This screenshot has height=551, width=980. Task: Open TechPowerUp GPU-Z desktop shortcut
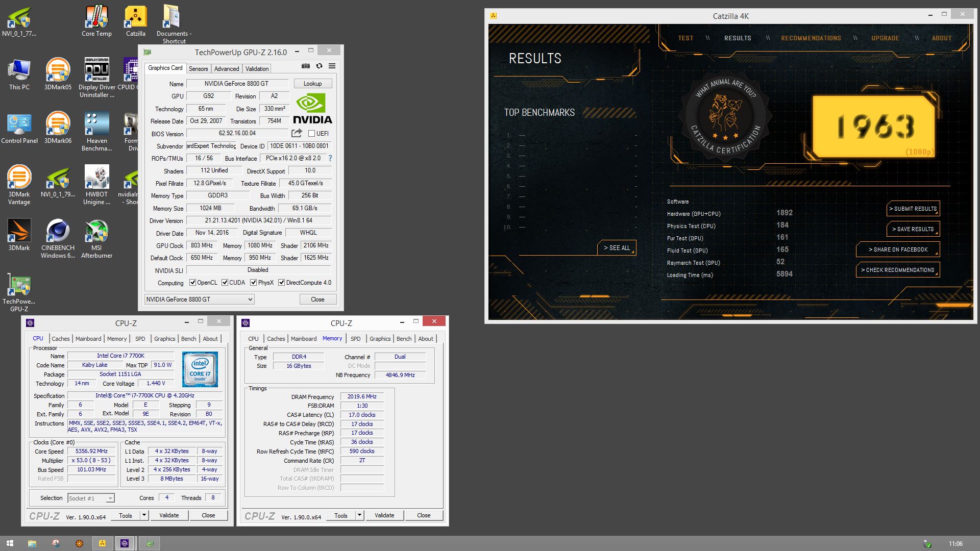[19, 292]
